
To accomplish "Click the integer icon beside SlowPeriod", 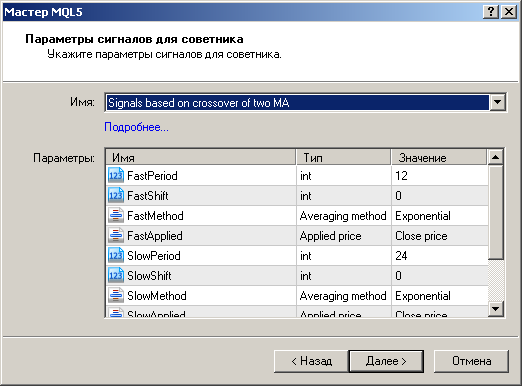I will (116, 255).
